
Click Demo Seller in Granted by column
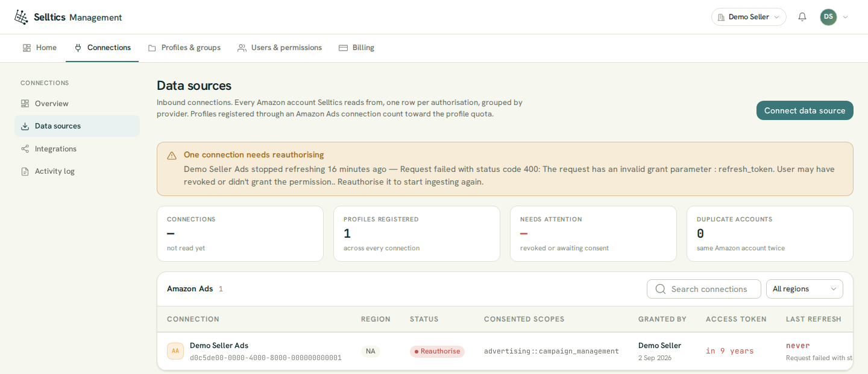(x=659, y=346)
